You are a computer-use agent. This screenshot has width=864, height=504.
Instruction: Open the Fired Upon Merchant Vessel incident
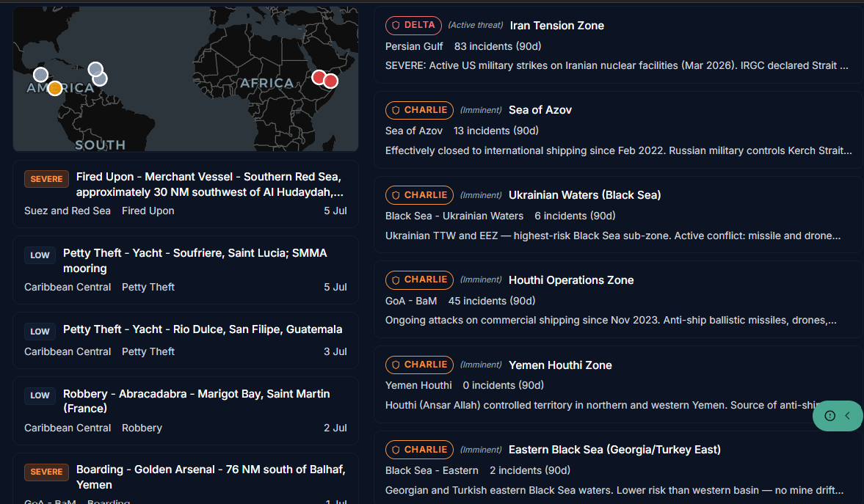point(186,194)
